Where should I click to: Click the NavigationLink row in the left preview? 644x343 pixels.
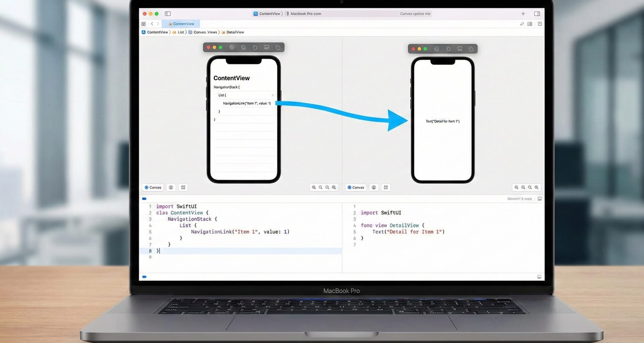tap(247, 103)
